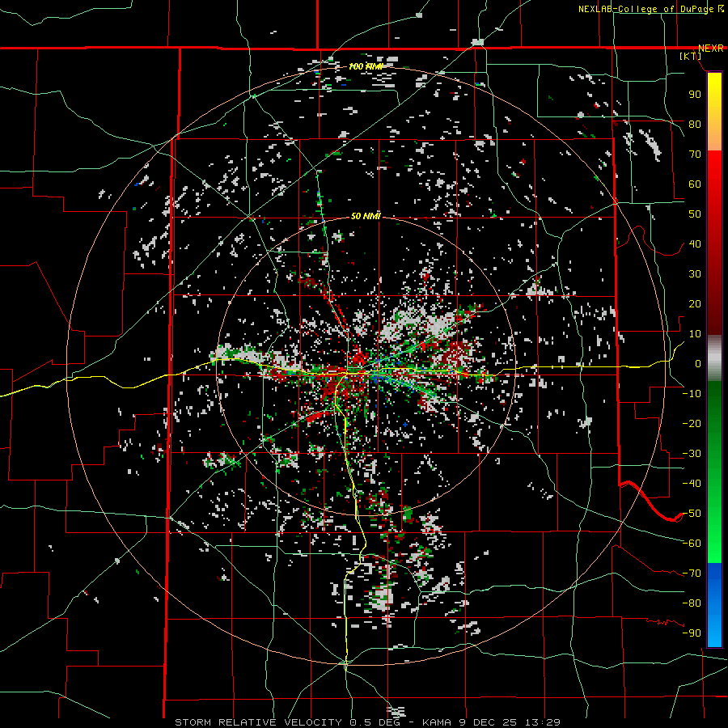Click the NEXR label above color scale
The height and width of the screenshot is (728, 728).
[x=711, y=49]
